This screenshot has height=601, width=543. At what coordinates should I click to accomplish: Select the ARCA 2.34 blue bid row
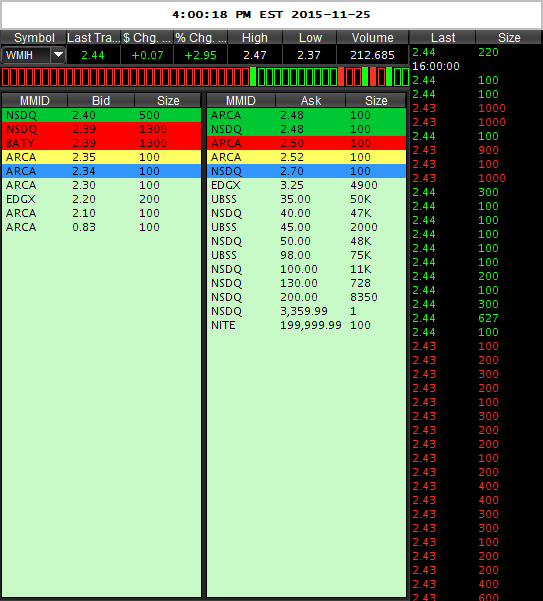click(x=102, y=171)
